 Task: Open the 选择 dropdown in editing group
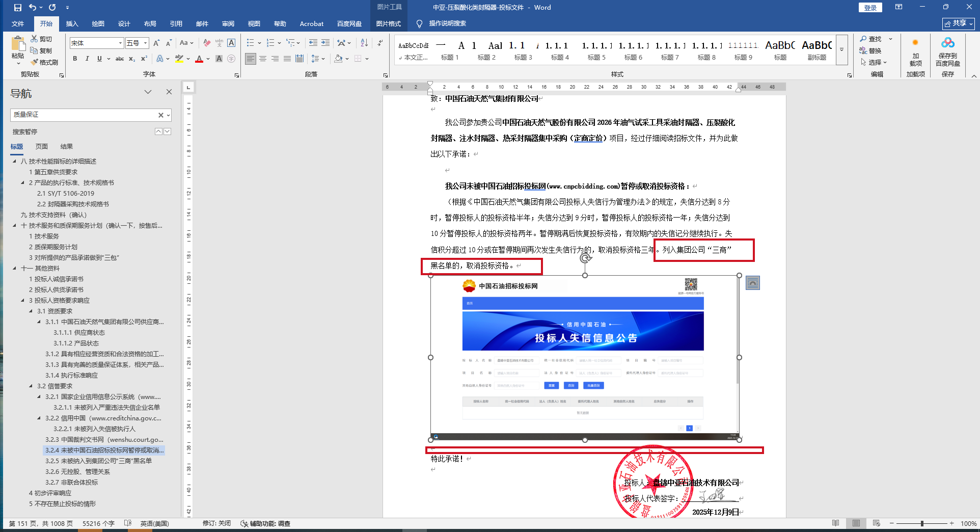click(x=874, y=62)
